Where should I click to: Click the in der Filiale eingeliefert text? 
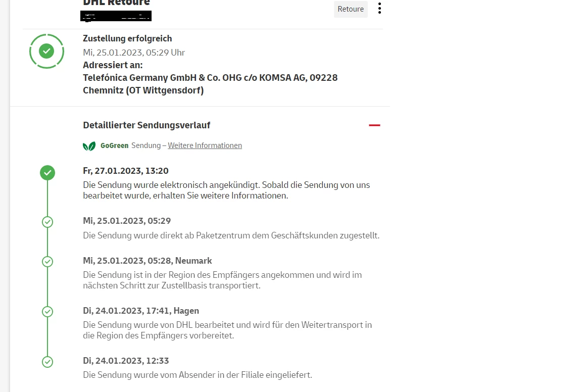198,375
